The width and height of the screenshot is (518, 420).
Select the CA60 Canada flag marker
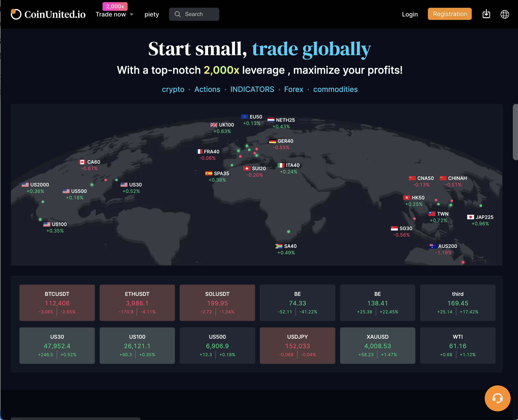tap(82, 162)
